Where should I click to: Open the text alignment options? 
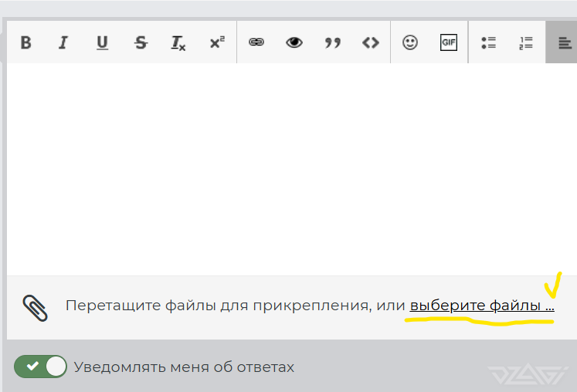coord(561,42)
